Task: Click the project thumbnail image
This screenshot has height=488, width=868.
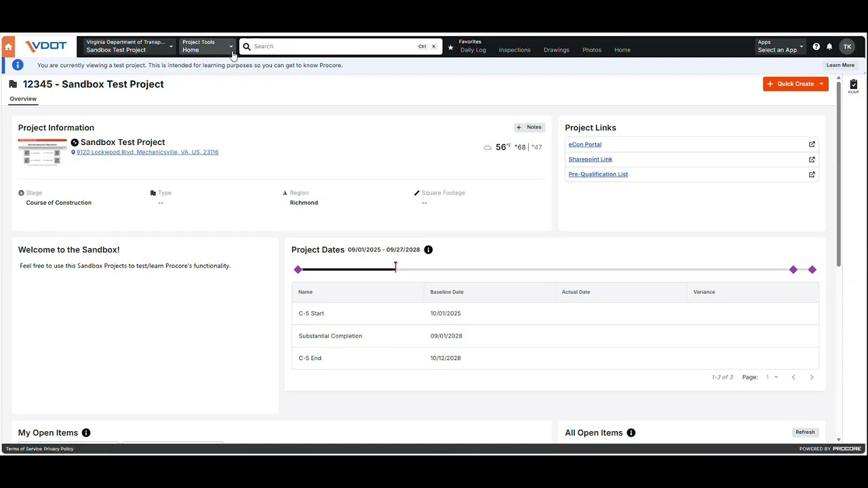Action: (43, 152)
